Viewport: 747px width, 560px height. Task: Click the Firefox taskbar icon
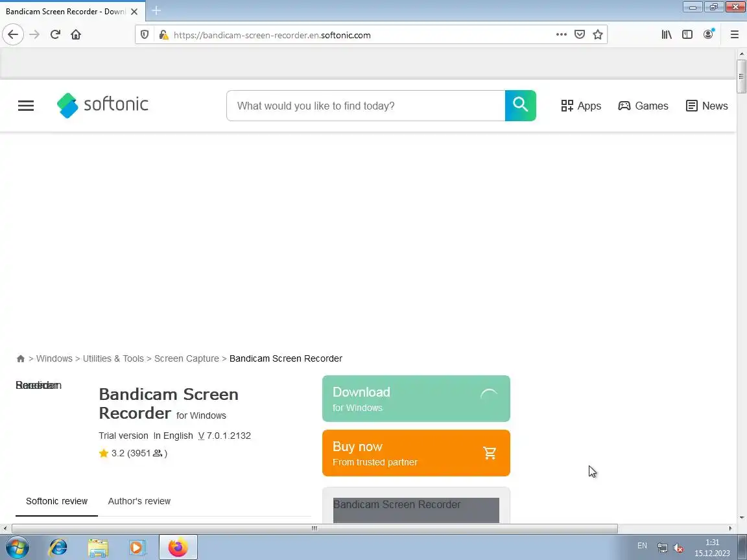click(x=178, y=547)
